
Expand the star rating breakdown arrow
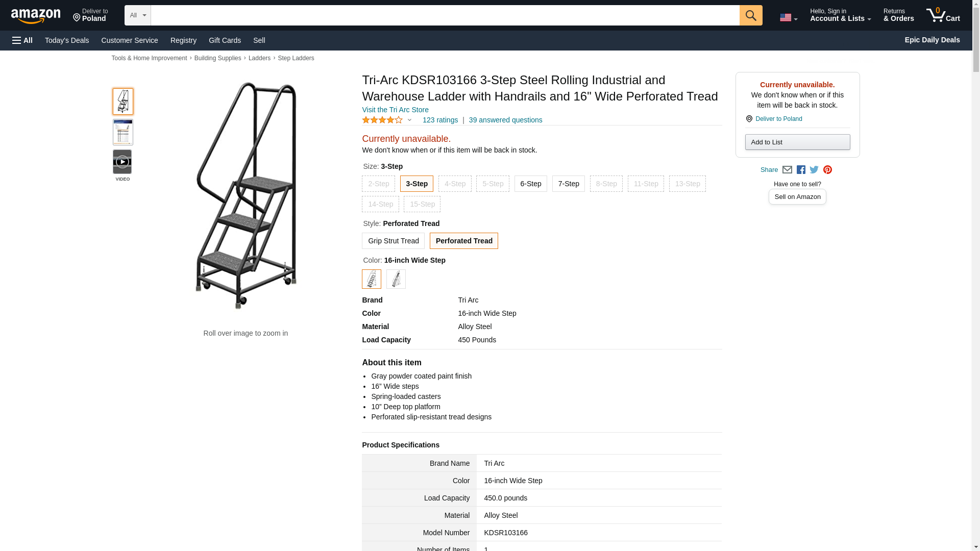point(409,120)
